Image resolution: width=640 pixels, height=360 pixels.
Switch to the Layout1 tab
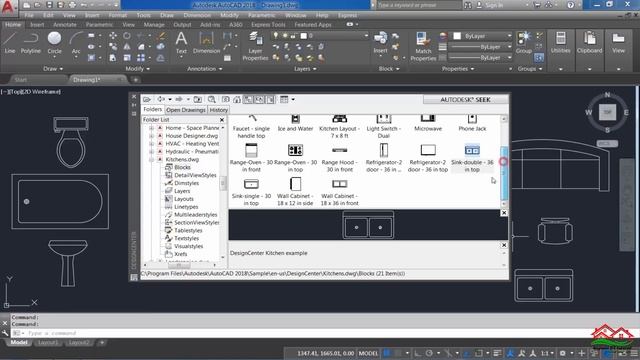[48, 342]
